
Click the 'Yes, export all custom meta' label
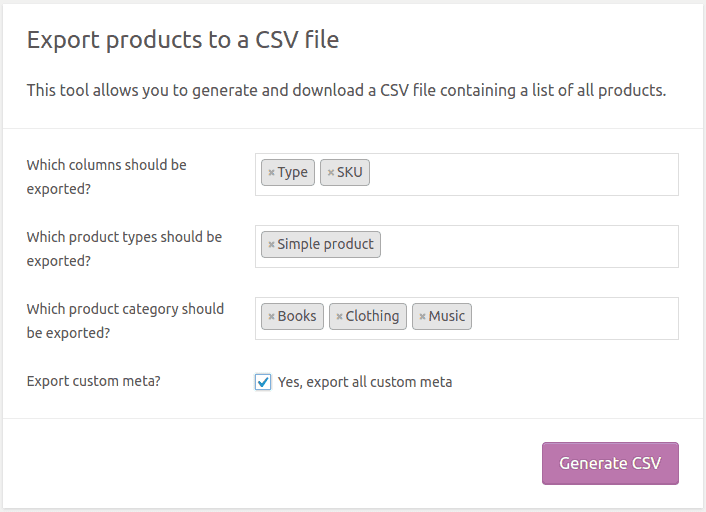click(364, 382)
